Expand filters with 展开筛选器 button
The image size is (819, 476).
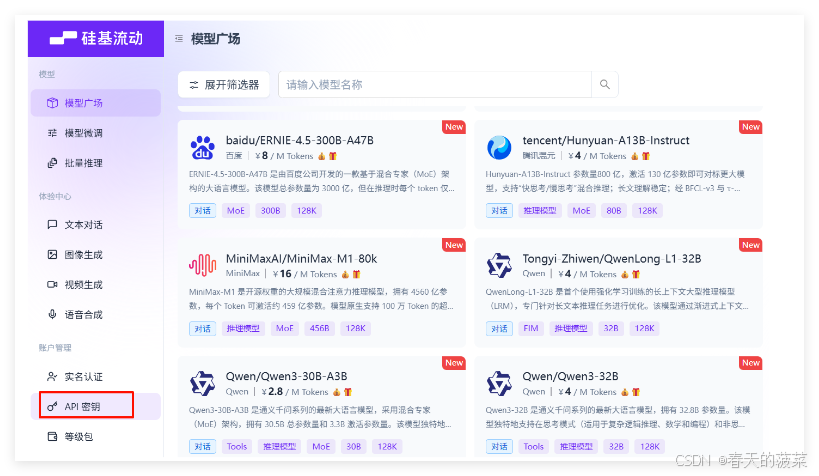[224, 85]
